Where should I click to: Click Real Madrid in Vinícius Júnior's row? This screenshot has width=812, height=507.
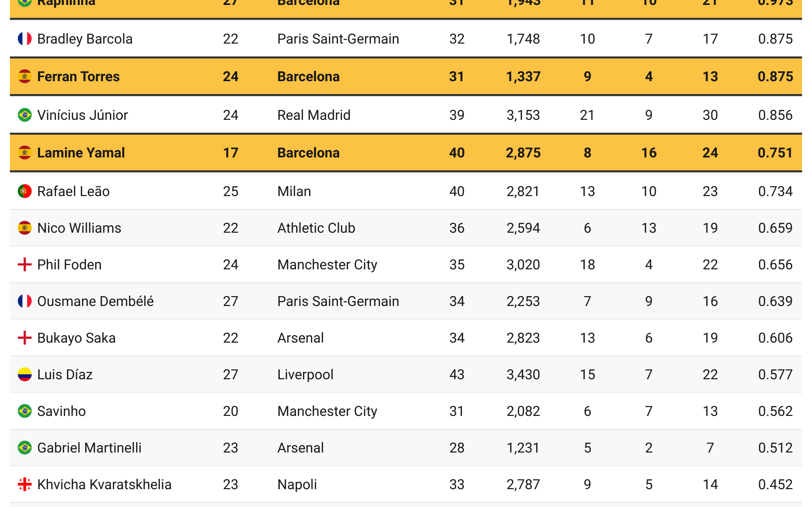tap(314, 115)
